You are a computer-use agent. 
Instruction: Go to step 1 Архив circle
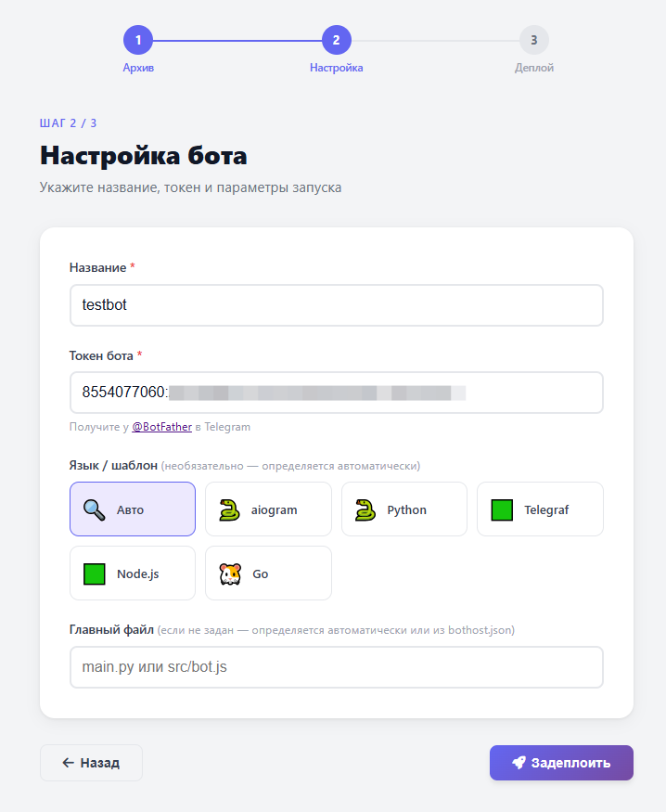point(138,40)
